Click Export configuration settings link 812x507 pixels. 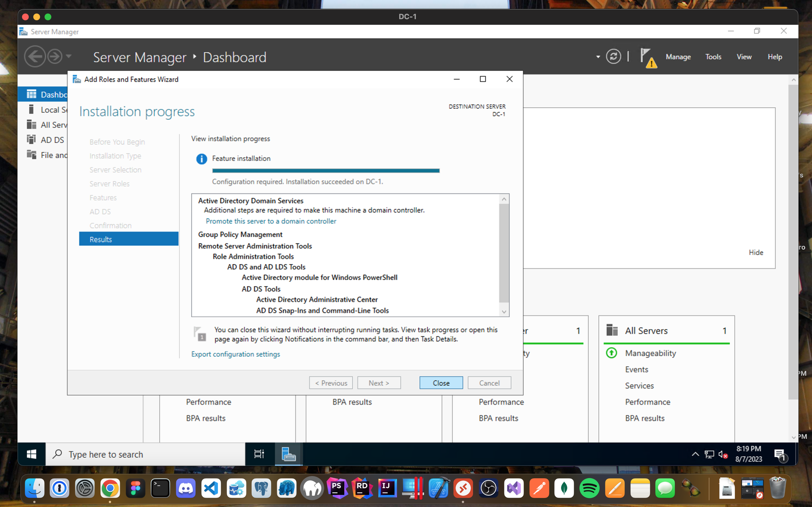[x=235, y=354]
